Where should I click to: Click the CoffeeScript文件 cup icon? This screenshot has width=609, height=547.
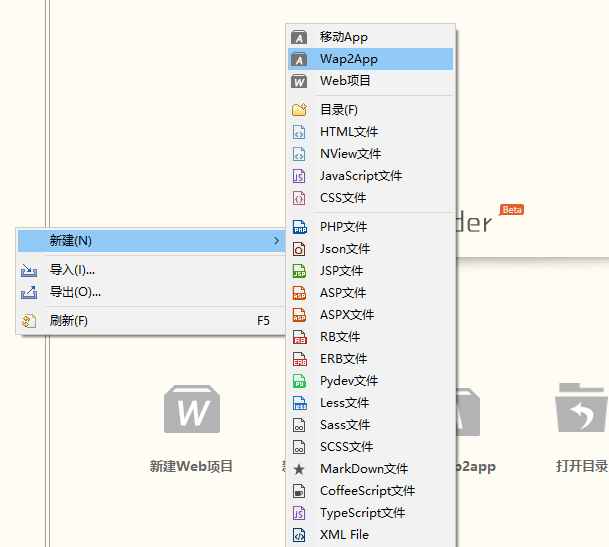point(299,491)
